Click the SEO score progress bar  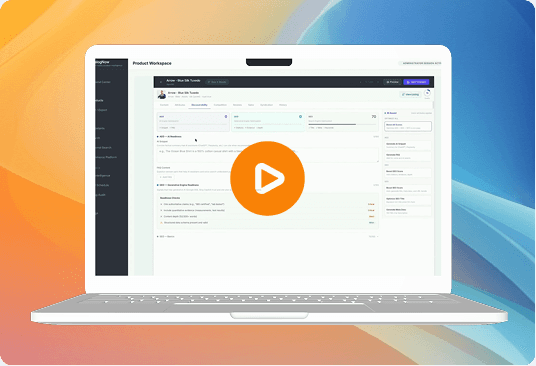(342, 124)
